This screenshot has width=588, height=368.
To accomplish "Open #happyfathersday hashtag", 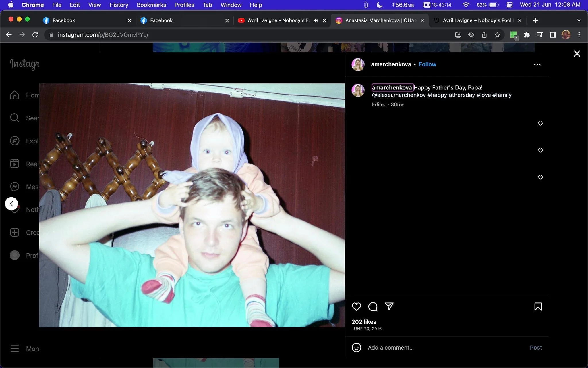I will (x=451, y=95).
